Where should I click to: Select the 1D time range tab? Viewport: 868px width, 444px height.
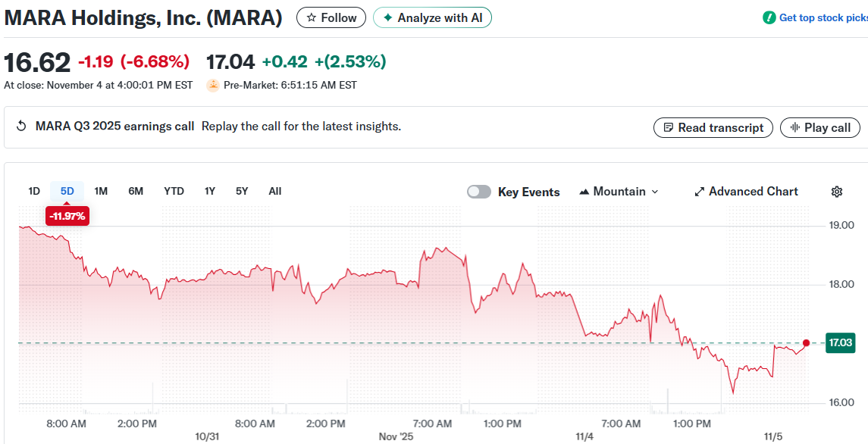pos(34,191)
